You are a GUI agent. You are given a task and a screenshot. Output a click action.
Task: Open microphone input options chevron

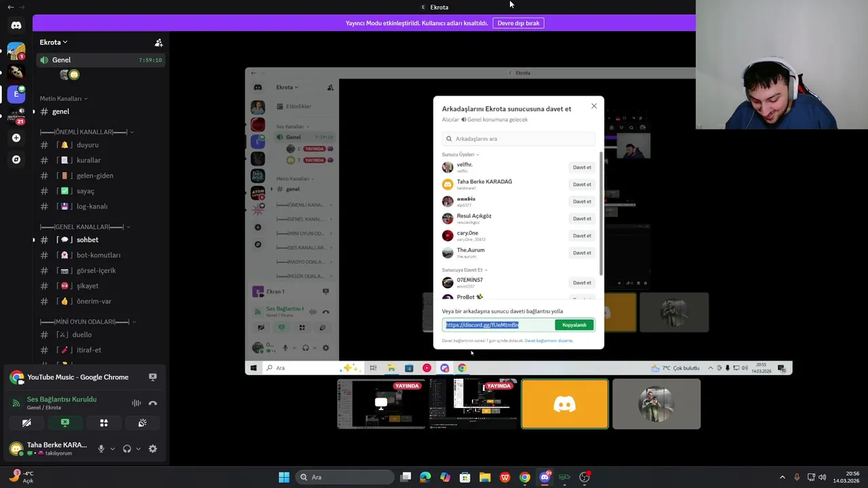(x=113, y=449)
